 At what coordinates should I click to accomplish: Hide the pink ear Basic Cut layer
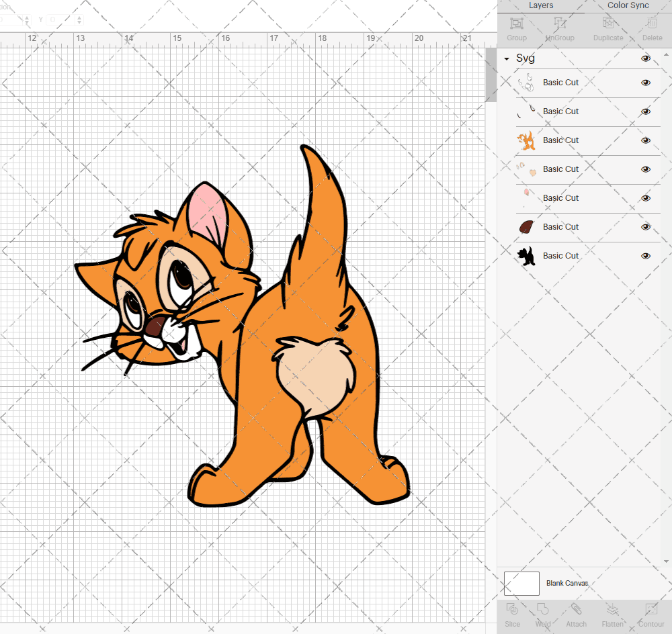tap(645, 198)
